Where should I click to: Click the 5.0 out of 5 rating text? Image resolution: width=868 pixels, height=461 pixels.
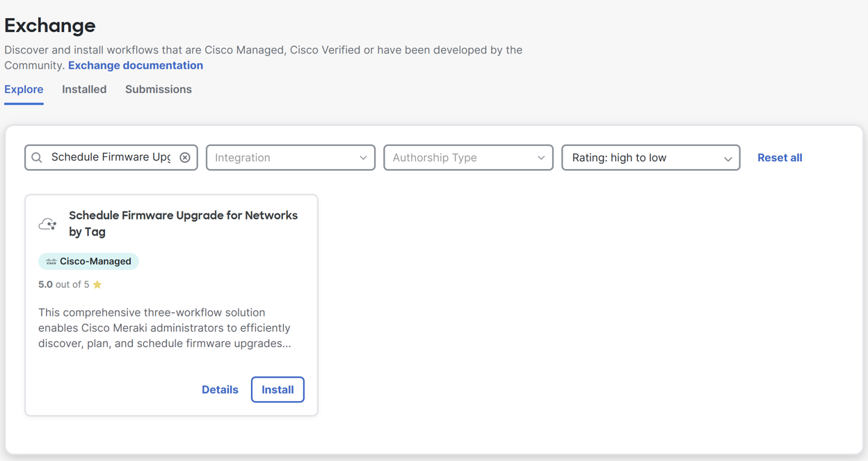[64, 284]
